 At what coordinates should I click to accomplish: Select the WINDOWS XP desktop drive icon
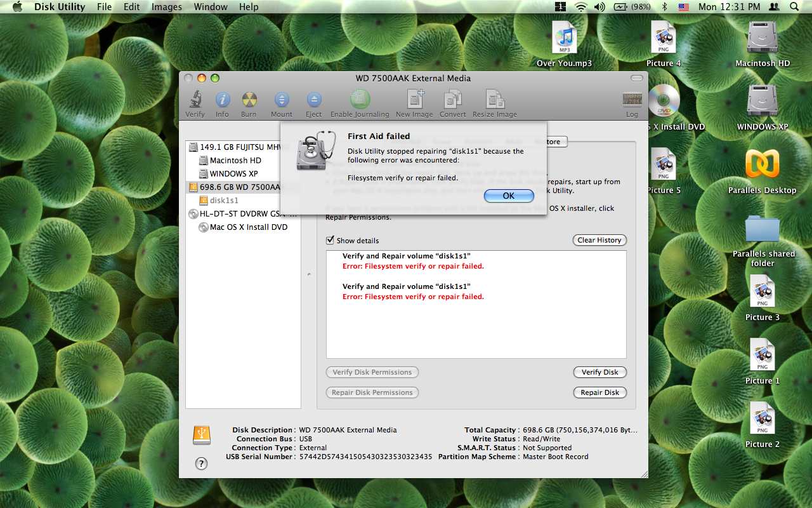click(763, 107)
